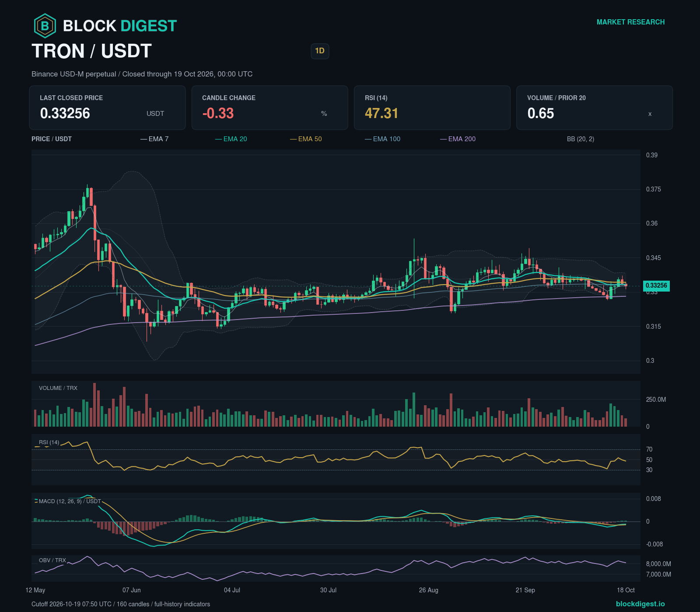Click the RSI (14) panel label
This screenshot has height=612, width=700.
[49, 442]
